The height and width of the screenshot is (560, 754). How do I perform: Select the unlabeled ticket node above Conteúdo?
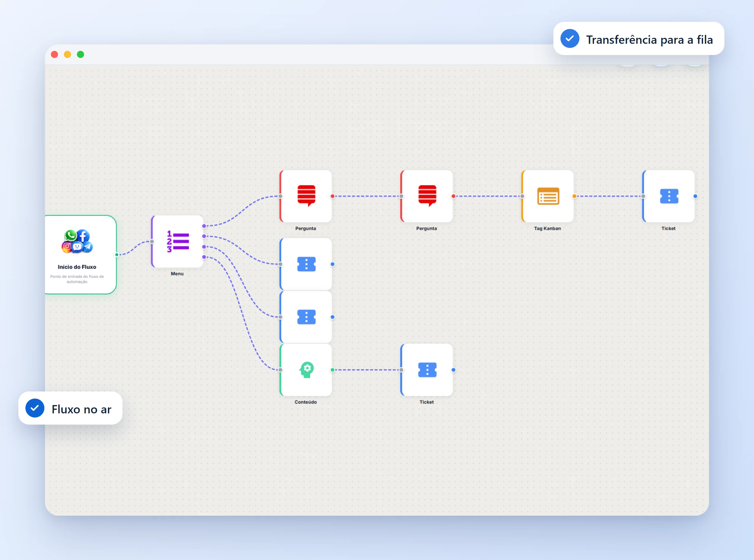click(x=306, y=317)
